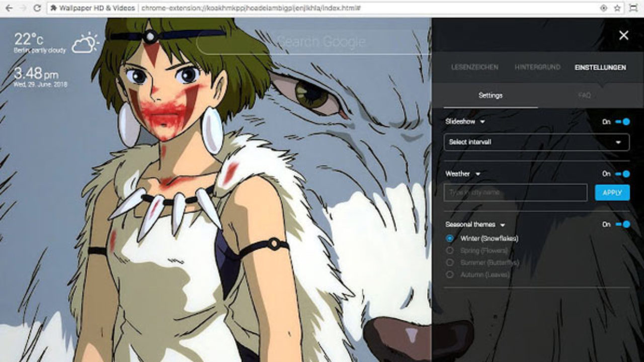
Task: Reload the page with the refresh icon
Action: 37,8
